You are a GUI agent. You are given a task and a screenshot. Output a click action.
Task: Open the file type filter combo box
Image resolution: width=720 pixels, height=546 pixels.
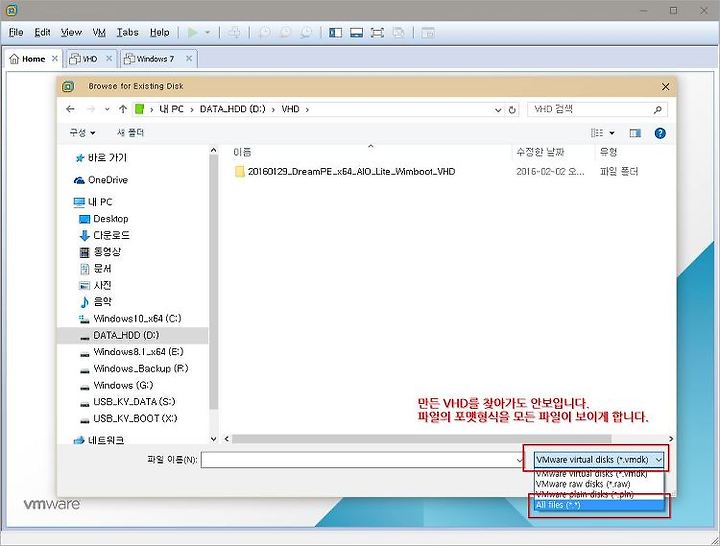point(599,460)
